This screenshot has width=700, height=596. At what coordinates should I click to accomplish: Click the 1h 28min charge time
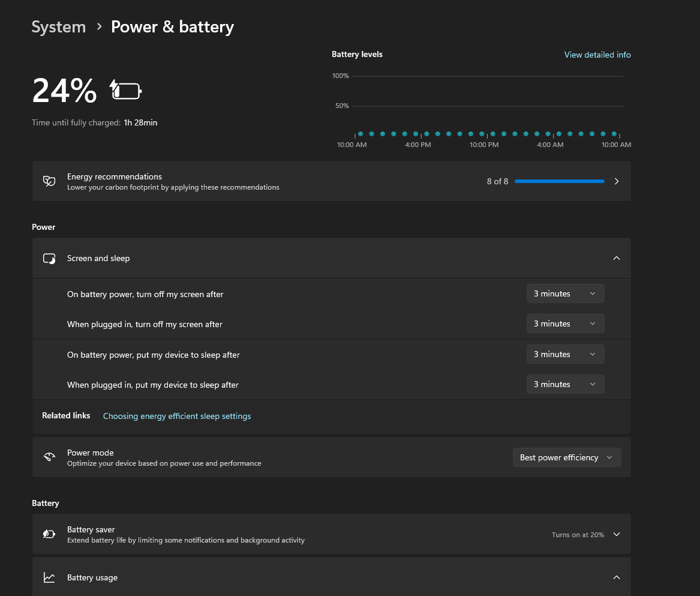140,122
